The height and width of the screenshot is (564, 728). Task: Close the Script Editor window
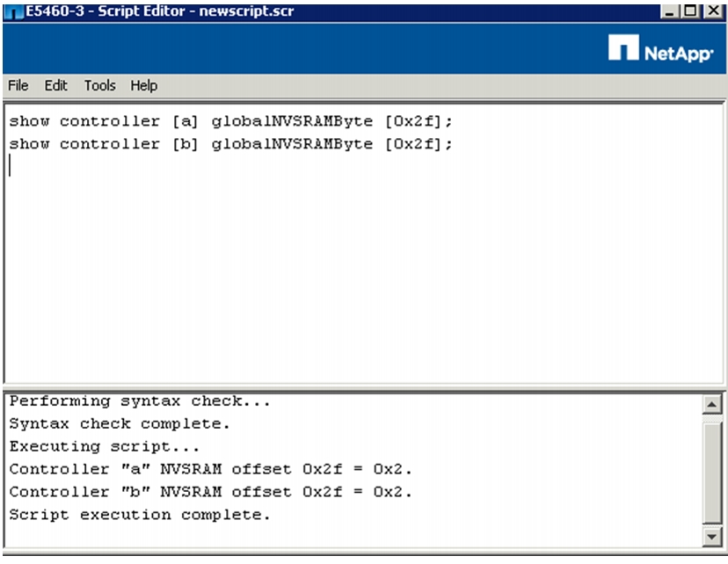[x=713, y=11]
